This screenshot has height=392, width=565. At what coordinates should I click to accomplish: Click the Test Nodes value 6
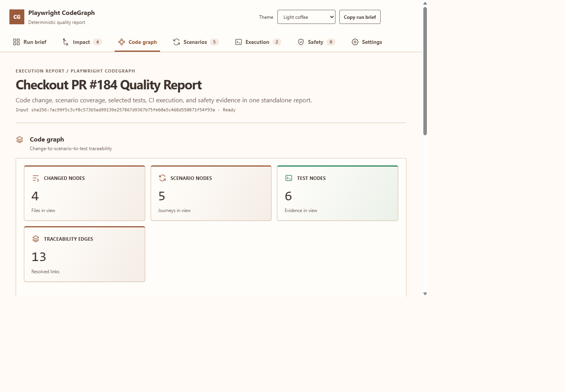(x=288, y=196)
